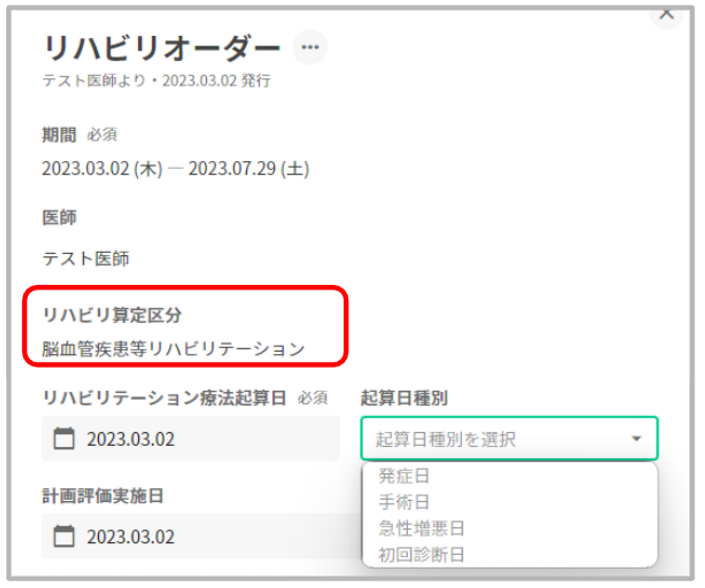Select 発症日 from the dropdown list

[404, 476]
